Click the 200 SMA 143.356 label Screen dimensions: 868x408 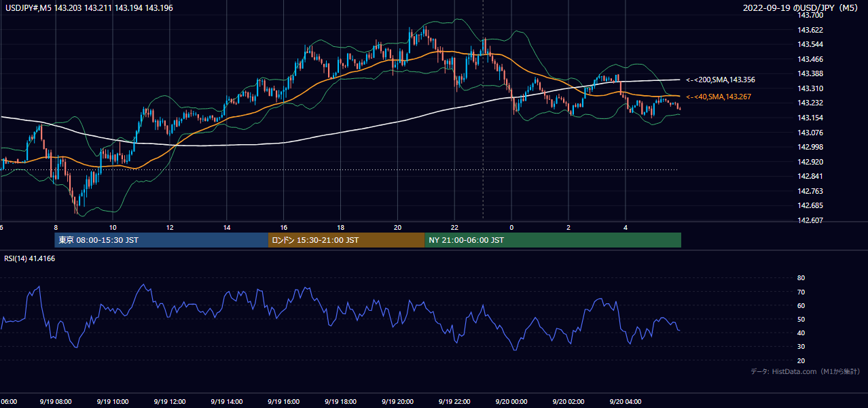point(721,80)
